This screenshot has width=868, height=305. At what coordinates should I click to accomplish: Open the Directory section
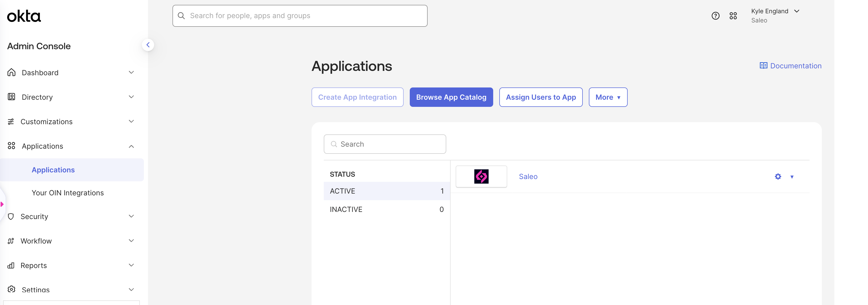[x=38, y=97]
